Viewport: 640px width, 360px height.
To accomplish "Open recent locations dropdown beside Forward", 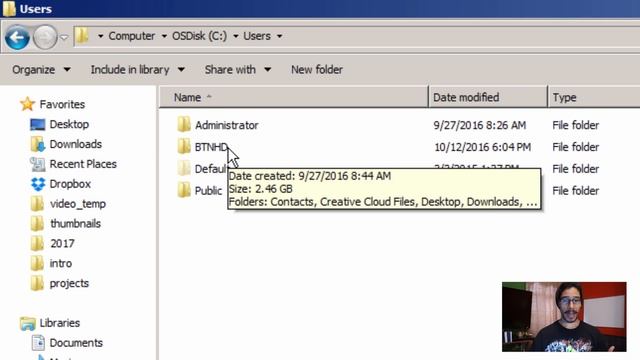I will click(x=64, y=38).
